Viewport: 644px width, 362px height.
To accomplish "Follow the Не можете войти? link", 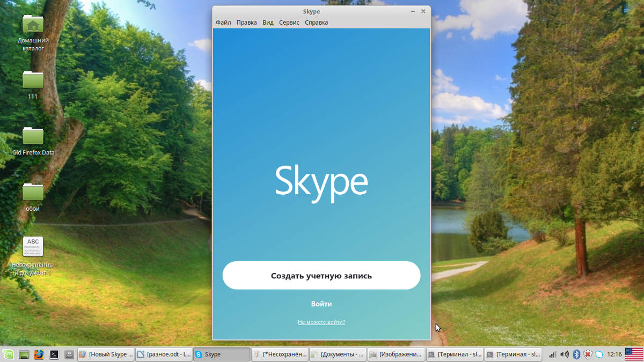I will coord(321,322).
